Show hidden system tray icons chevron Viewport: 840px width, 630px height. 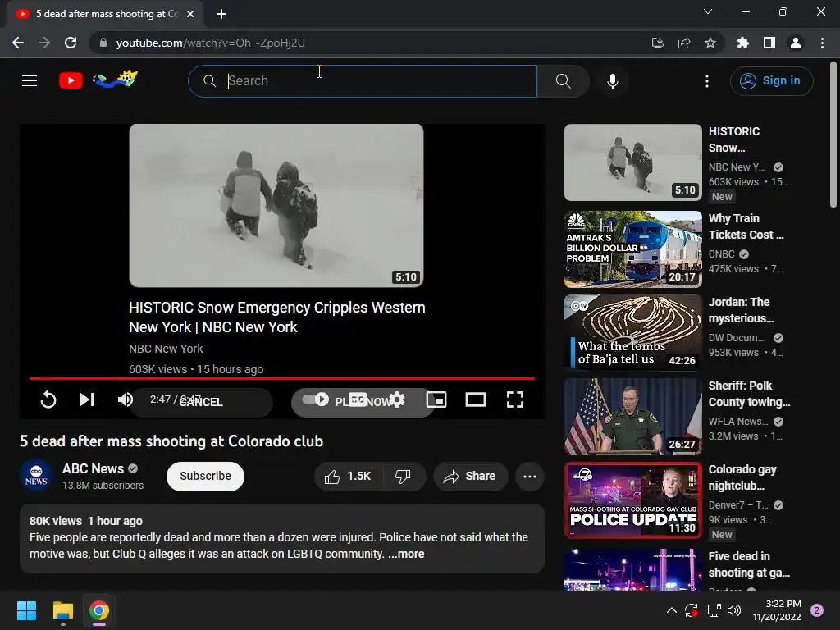(x=671, y=610)
